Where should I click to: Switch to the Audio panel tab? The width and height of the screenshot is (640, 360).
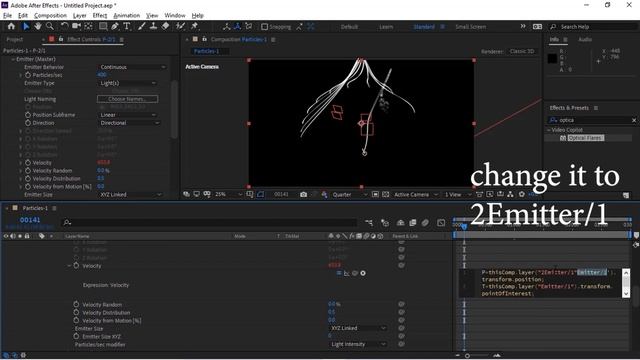click(585, 40)
